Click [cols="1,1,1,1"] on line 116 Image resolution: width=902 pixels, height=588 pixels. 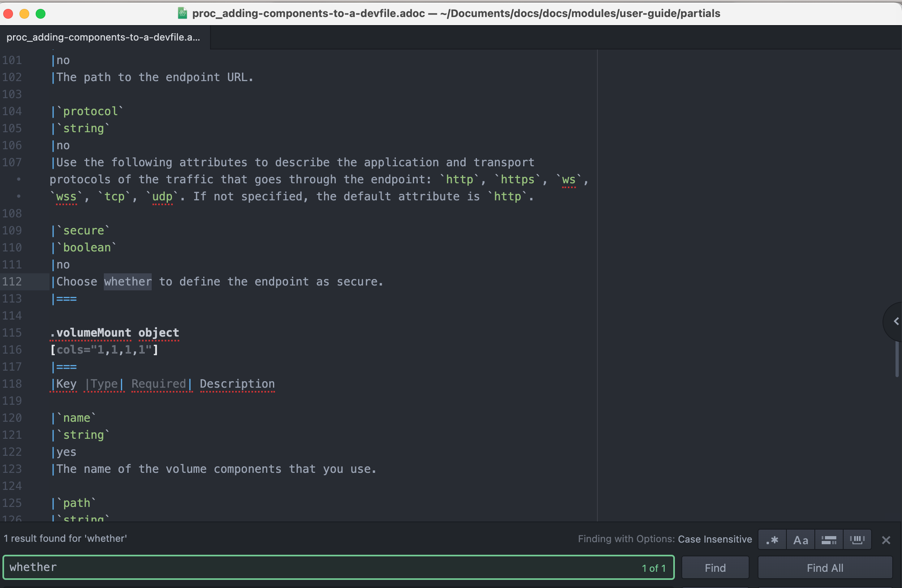104,350
